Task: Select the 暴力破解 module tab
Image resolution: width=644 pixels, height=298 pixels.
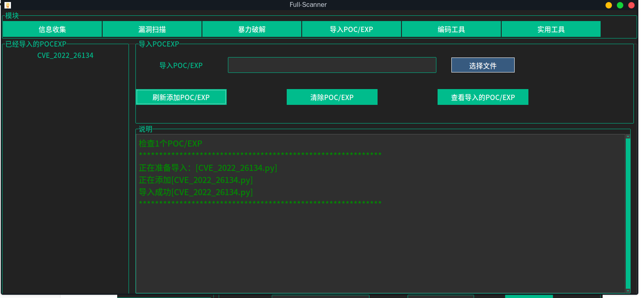Action: (x=252, y=29)
